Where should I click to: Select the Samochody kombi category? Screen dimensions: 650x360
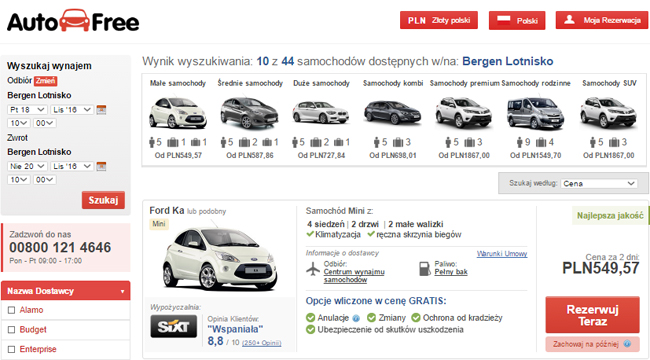point(393,119)
